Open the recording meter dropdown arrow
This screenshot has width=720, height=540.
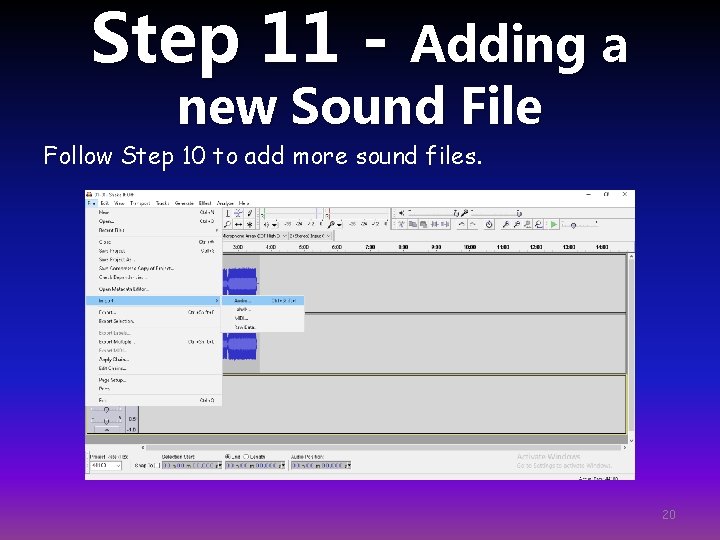[339, 225]
